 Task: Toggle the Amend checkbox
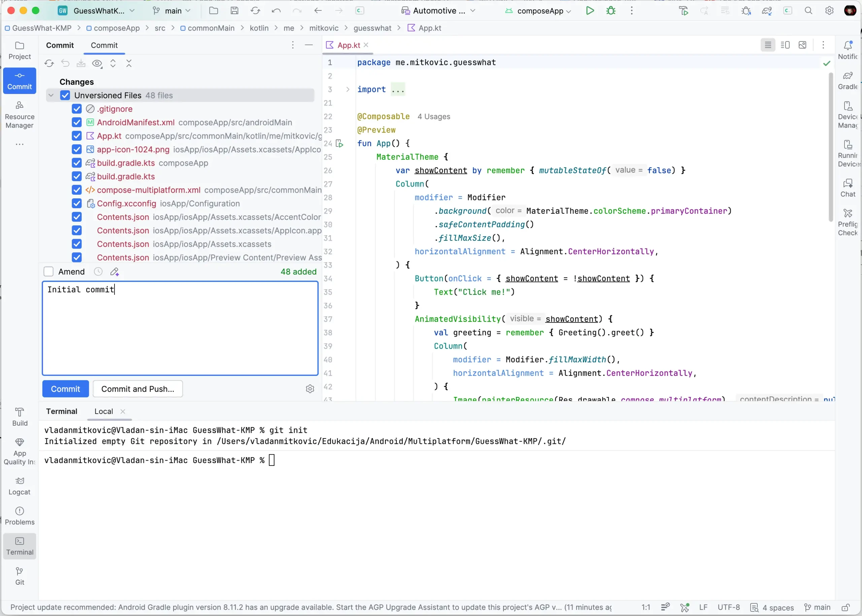(x=48, y=271)
